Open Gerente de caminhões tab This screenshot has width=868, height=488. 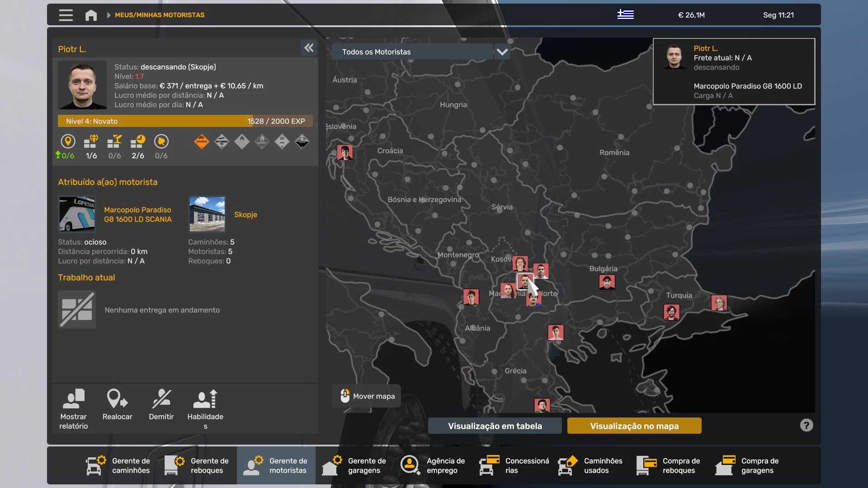click(x=118, y=465)
